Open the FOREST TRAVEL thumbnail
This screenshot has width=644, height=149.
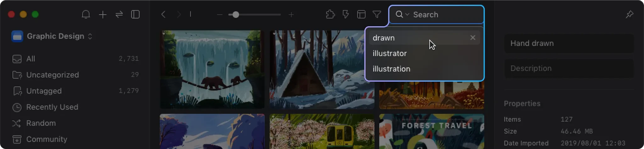click(x=431, y=131)
